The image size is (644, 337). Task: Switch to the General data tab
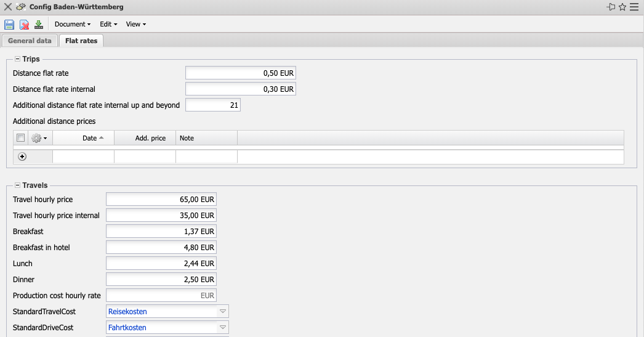(30, 41)
